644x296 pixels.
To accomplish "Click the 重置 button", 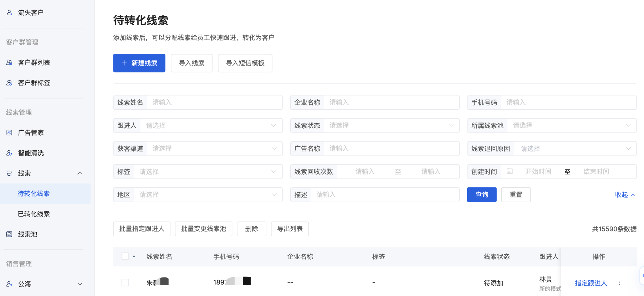I will click(x=516, y=195).
